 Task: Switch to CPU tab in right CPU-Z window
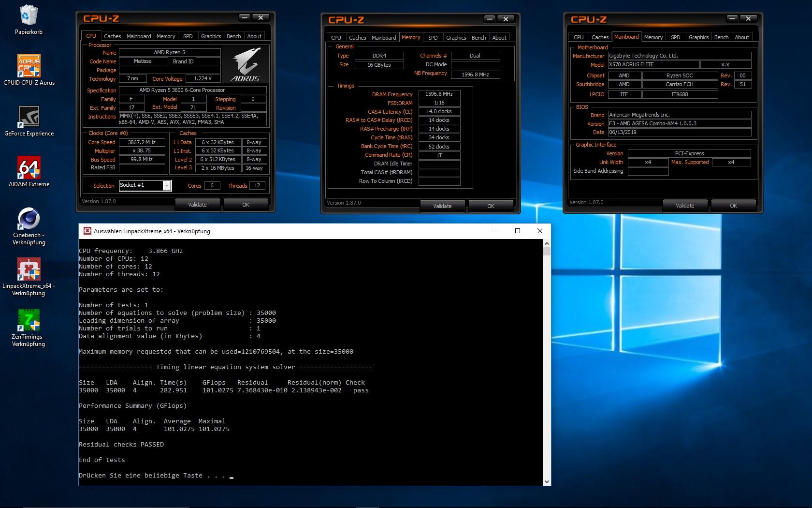579,37
